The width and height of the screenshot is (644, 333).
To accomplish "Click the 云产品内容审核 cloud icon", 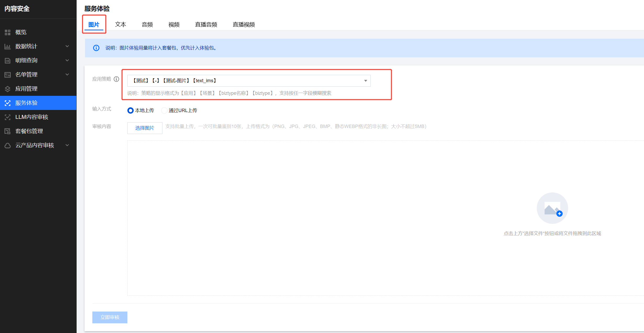I will coord(8,145).
